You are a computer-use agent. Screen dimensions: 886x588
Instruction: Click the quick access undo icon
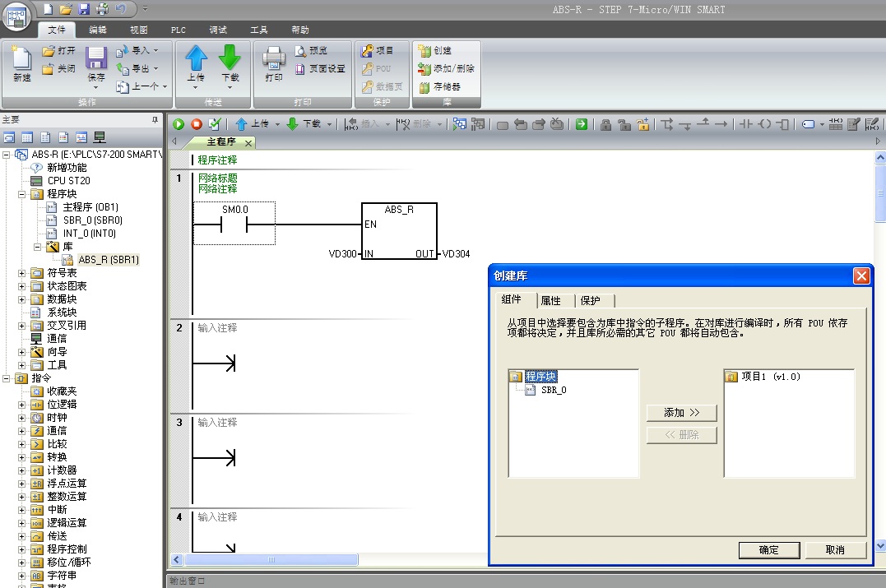[120, 9]
